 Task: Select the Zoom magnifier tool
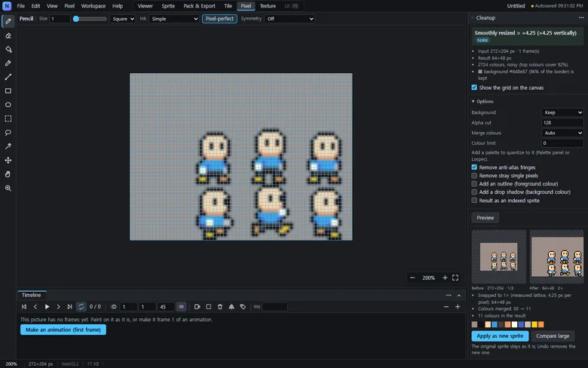[x=8, y=188]
